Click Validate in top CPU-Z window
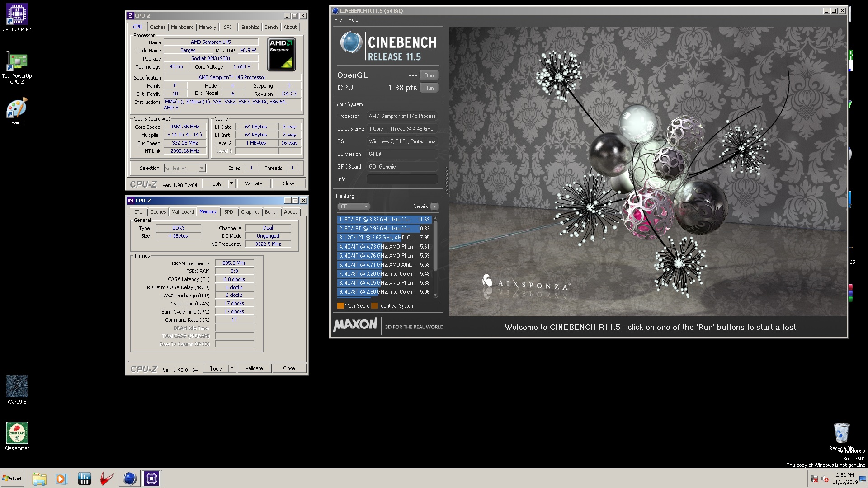Screen dimensions: 868x488 tap(254, 183)
